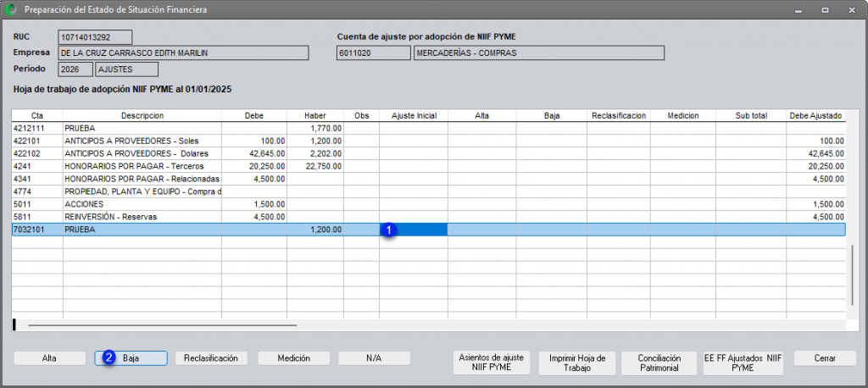Select account 5811 cell
868x388 pixels.
tap(37, 216)
